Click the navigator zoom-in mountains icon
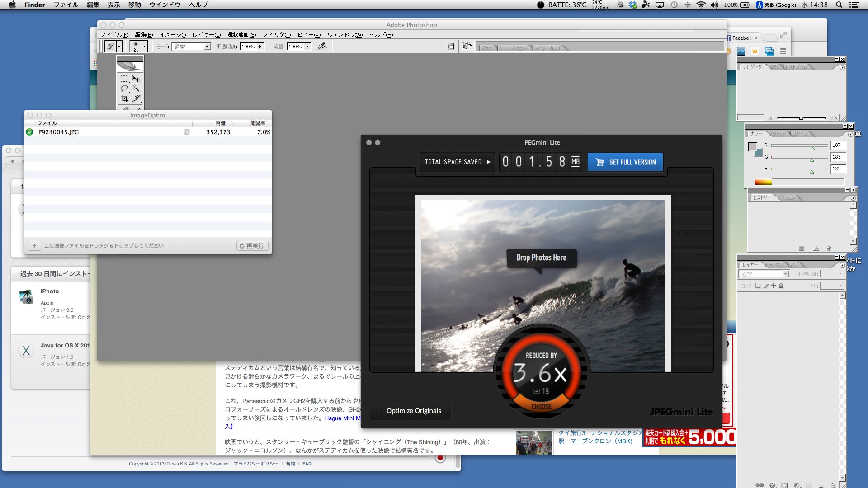 pos(833,118)
